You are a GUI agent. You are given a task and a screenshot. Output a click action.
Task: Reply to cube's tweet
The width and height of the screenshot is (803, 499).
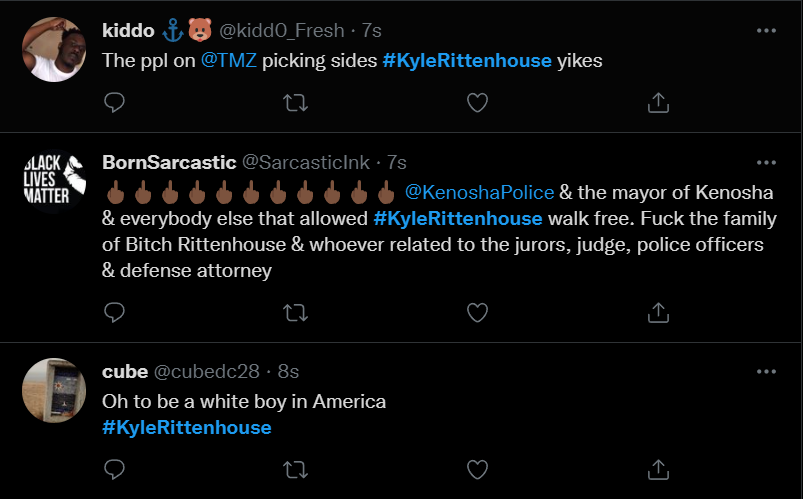[115, 469]
